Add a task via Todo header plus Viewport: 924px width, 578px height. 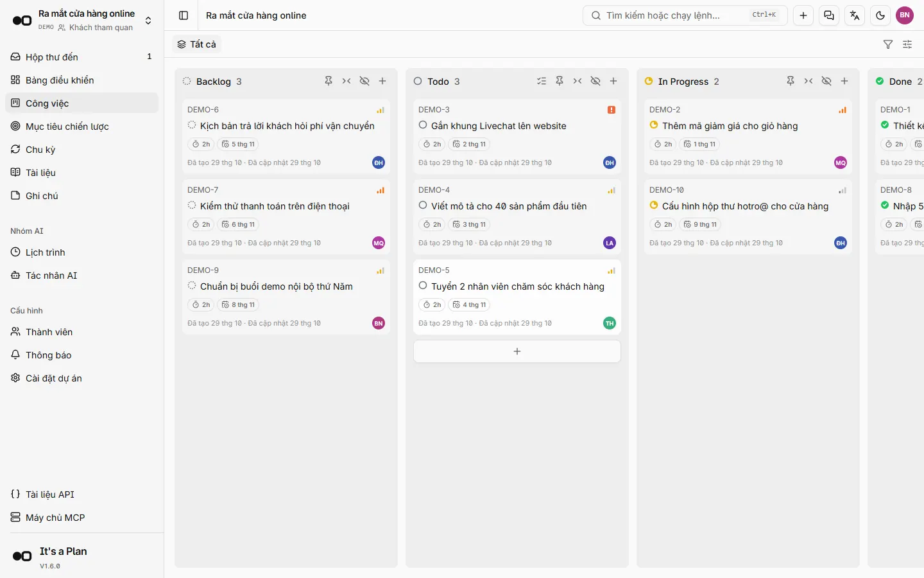point(613,81)
